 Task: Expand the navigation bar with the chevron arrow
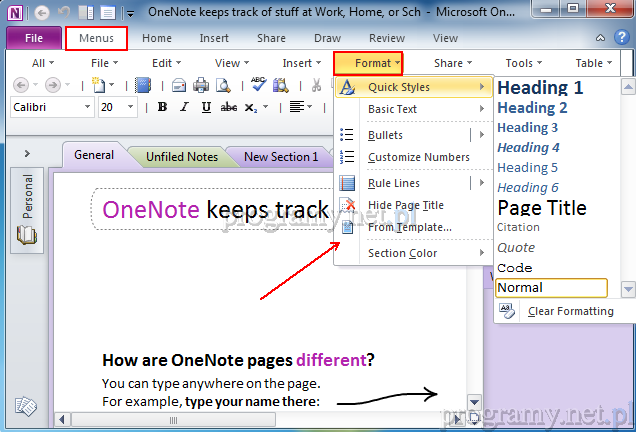click(x=27, y=154)
